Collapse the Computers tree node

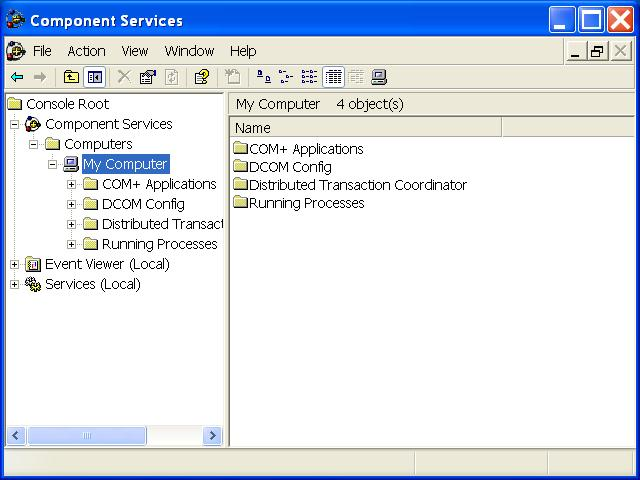click(33, 144)
